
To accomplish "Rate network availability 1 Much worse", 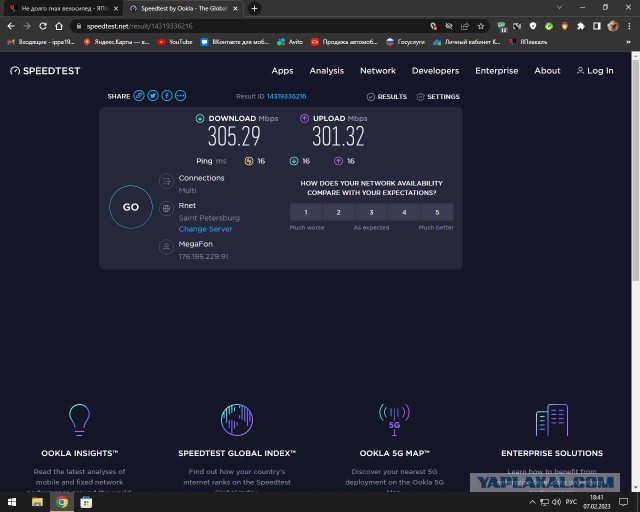I will coord(306,212).
